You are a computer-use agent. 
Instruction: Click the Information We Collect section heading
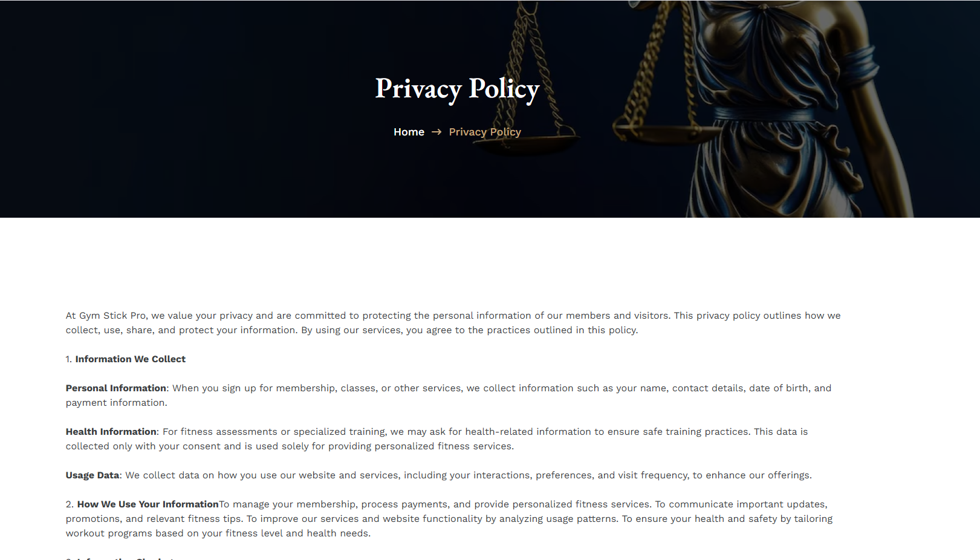tap(130, 359)
